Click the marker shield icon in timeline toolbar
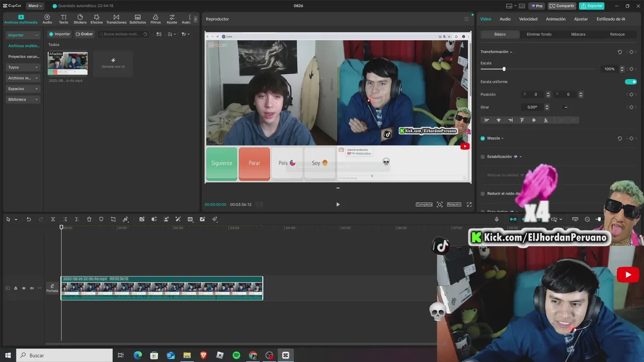 [101, 219]
